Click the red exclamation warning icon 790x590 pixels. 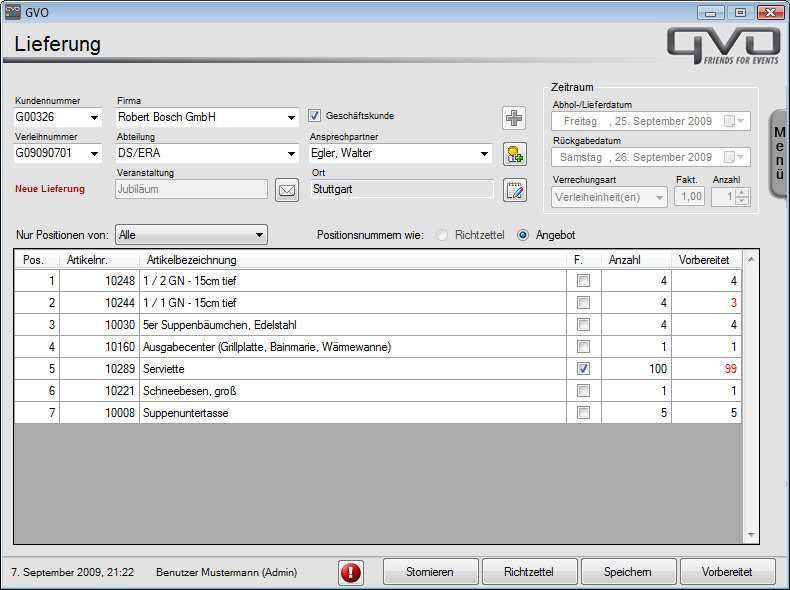point(351,572)
